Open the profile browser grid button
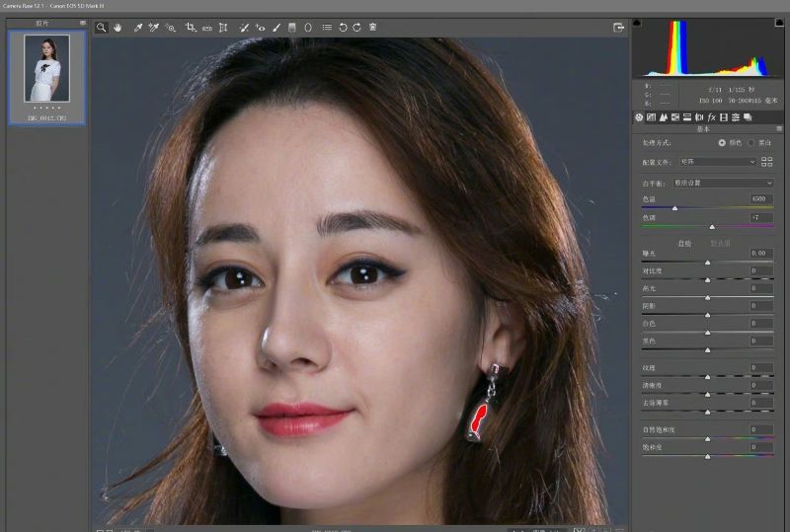 766,161
